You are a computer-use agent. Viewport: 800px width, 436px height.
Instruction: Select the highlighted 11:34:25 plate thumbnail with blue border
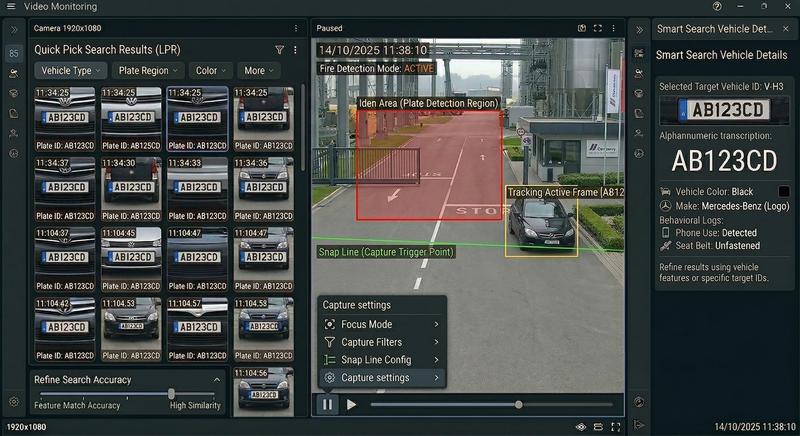(197, 119)
